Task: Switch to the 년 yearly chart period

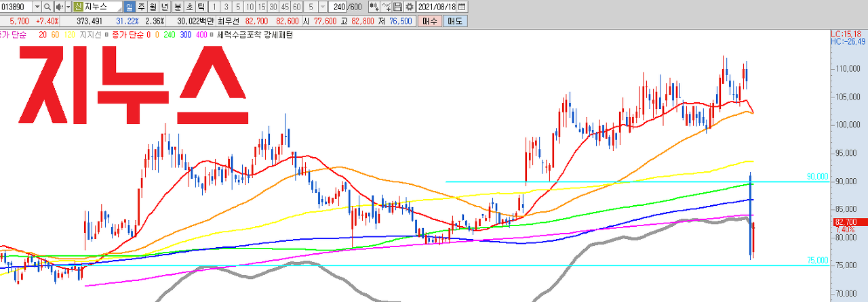Action: (x=165, y=7)
